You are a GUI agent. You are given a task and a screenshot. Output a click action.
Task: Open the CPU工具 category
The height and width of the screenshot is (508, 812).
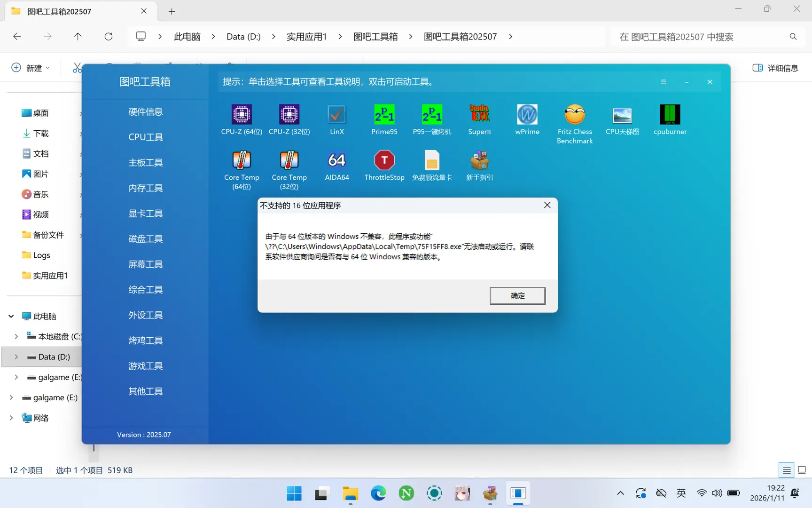click(x=146, y=137)
